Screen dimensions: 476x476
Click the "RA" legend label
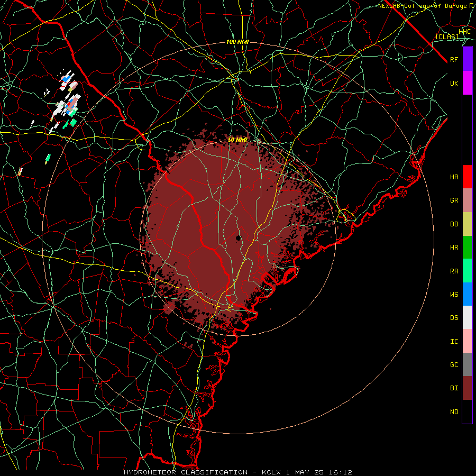click(x=454, y=271)
